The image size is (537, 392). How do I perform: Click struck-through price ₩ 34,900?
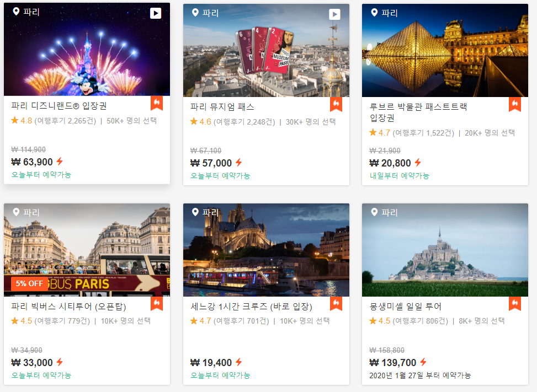(26, 350)
